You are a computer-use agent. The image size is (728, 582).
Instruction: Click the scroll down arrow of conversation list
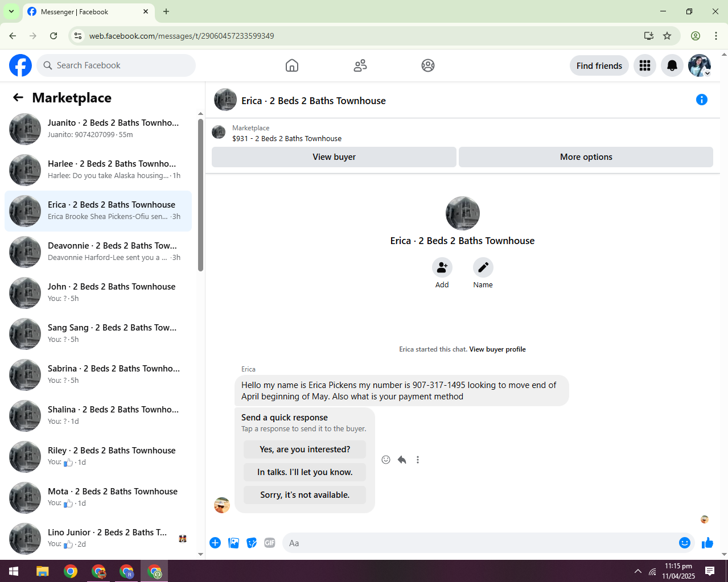200,554
